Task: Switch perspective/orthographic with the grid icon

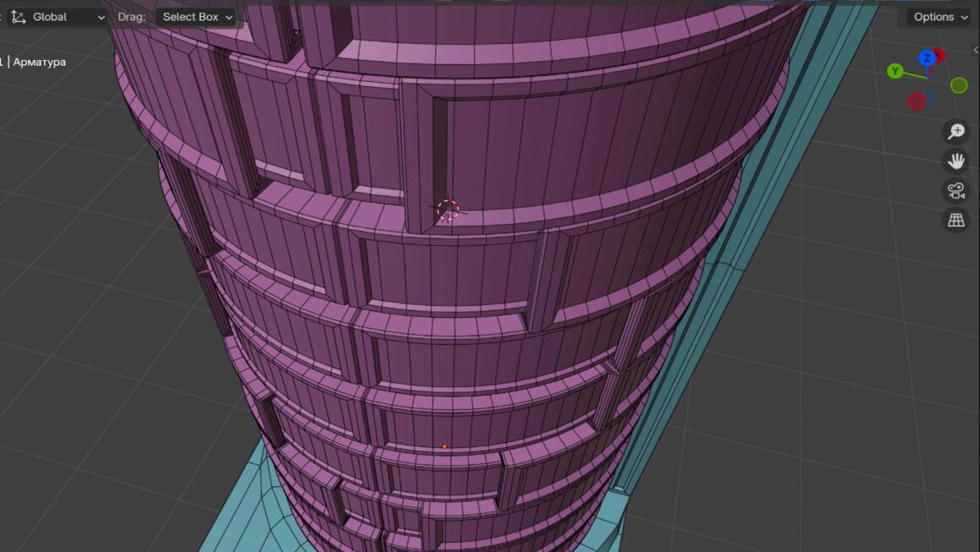Action: (x=955, y=220)
